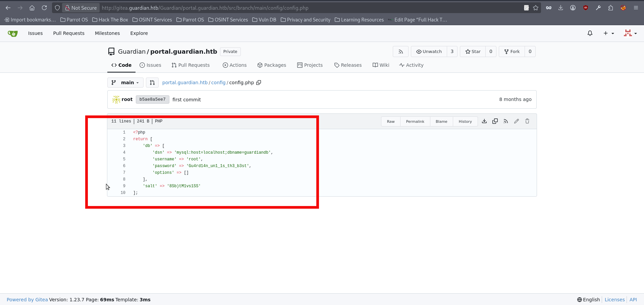Screen dimensions: 644x305
Task: Click the repository RSS feed button
Action: coord(400,52)
